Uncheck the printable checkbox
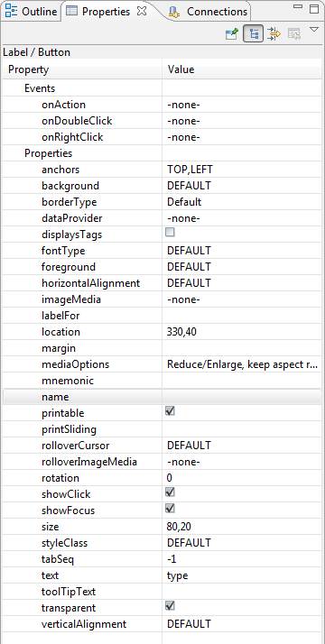The width and height of the screenshot is (325, 644). coord(170,410)
